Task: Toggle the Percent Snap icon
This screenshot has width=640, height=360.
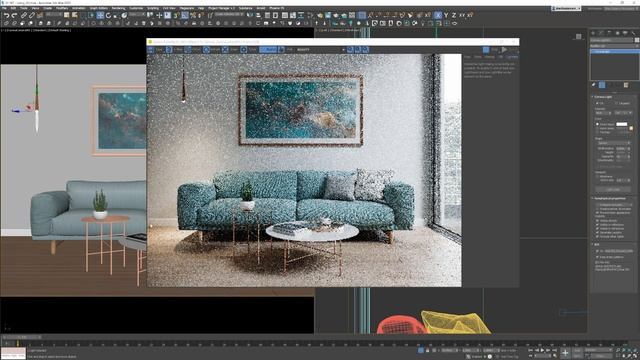Action: 193,15
